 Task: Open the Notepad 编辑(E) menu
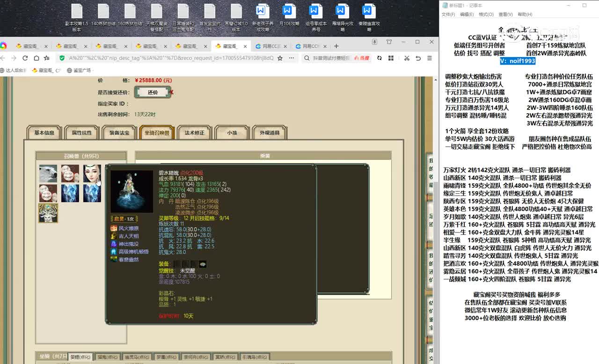(x=467, y=15)
